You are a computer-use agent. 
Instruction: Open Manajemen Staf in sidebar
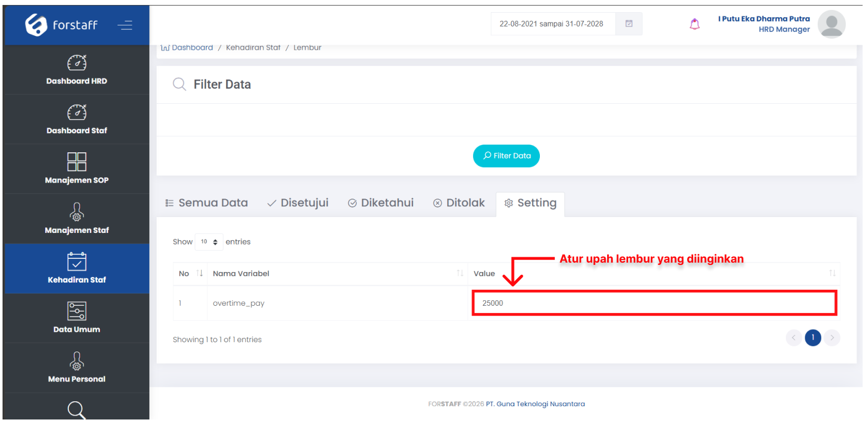[77, 219]
